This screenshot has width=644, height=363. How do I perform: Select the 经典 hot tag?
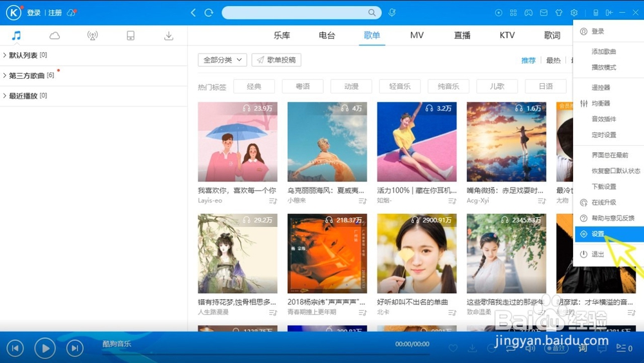point(254,86)
